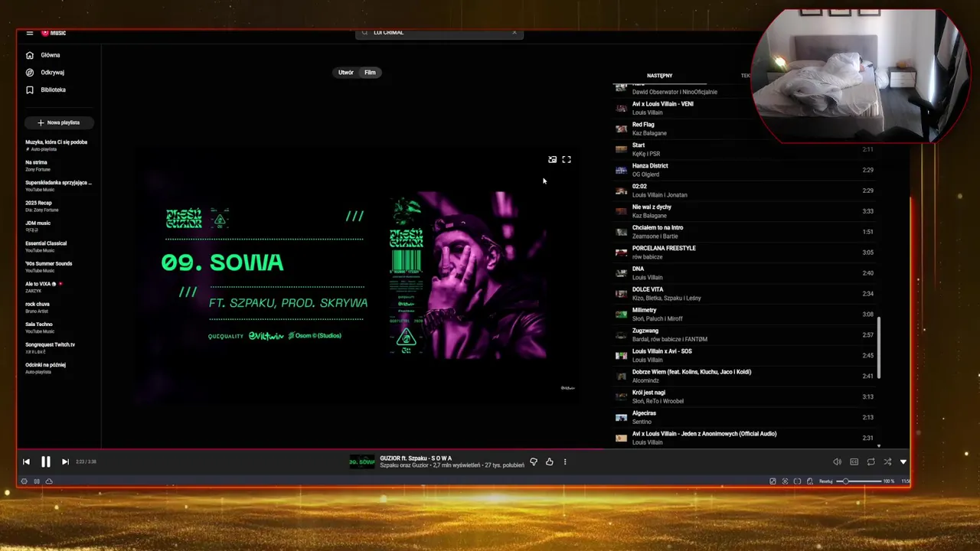
Task: Play 'Avi x Louis Villain - VENI' from queue
Action: click(x=746, y=108)
